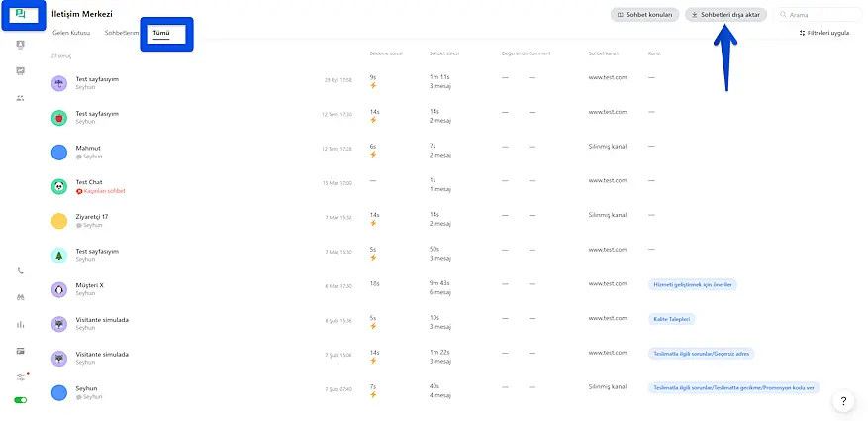The width and height of the screenshot is (868, 421).
Task: Select the Tümü tab
Action: 159,33
